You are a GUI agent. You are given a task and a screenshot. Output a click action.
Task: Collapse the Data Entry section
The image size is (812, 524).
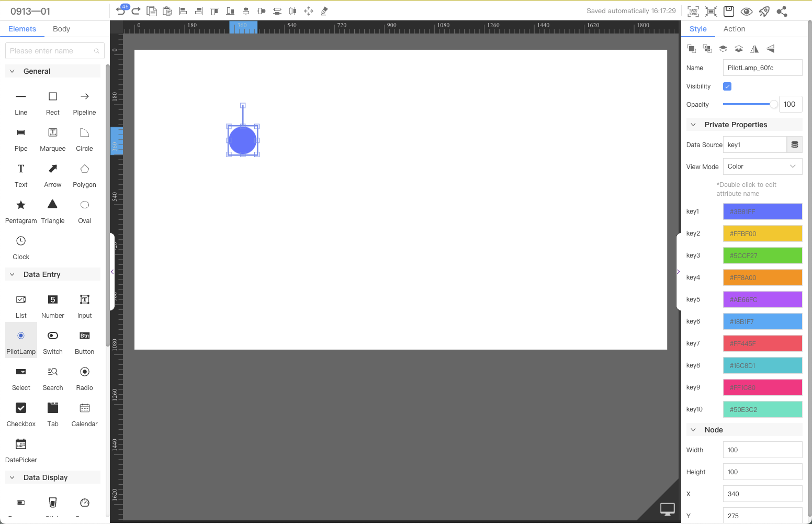pyautogui.click(x=12, y=274)
